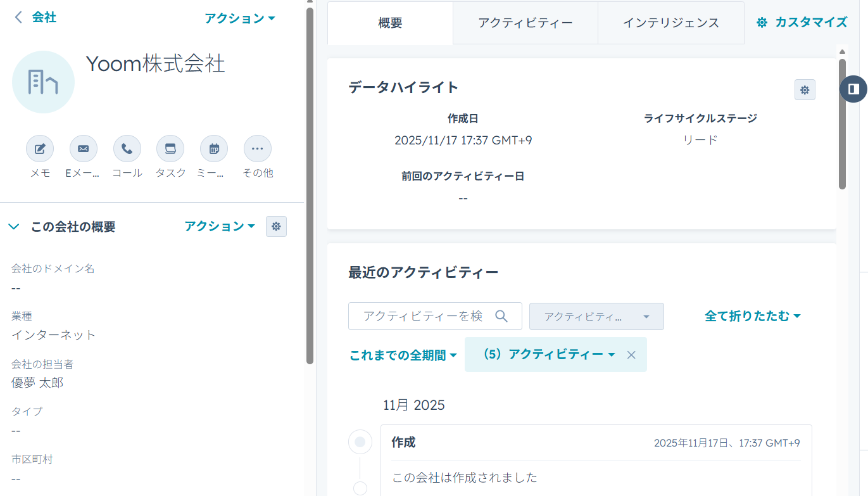This screenshot has width=868, height=496.
Task: Click the email (Eメー...) envelope icon
Action: (x=84, y=149)
